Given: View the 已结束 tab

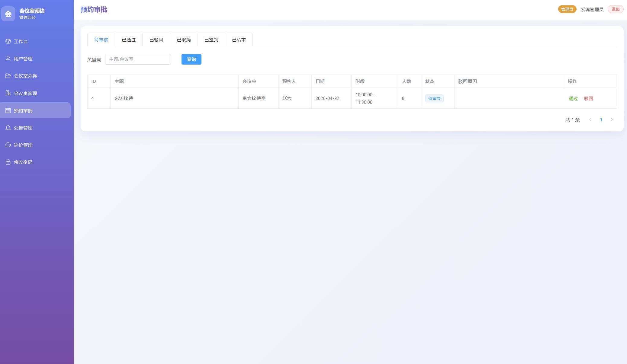Looking at the screenshot, I should (239, 40).
